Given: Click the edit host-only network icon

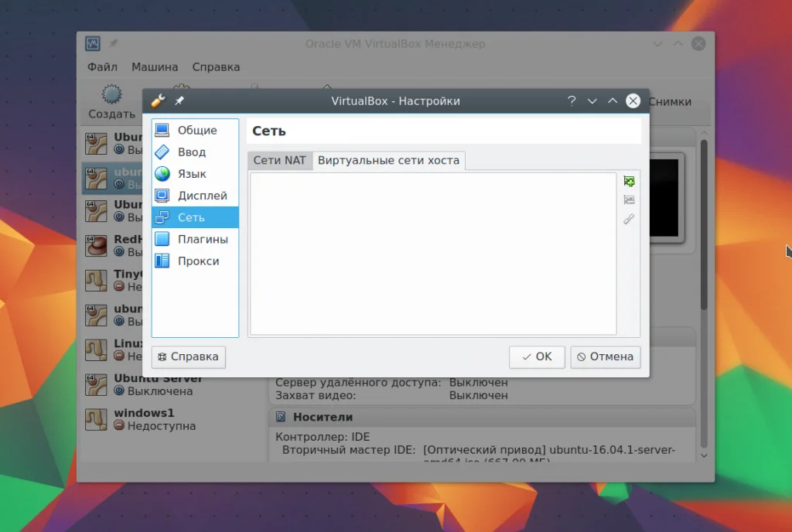Looking at the screenshot, I should pos(629,219).
